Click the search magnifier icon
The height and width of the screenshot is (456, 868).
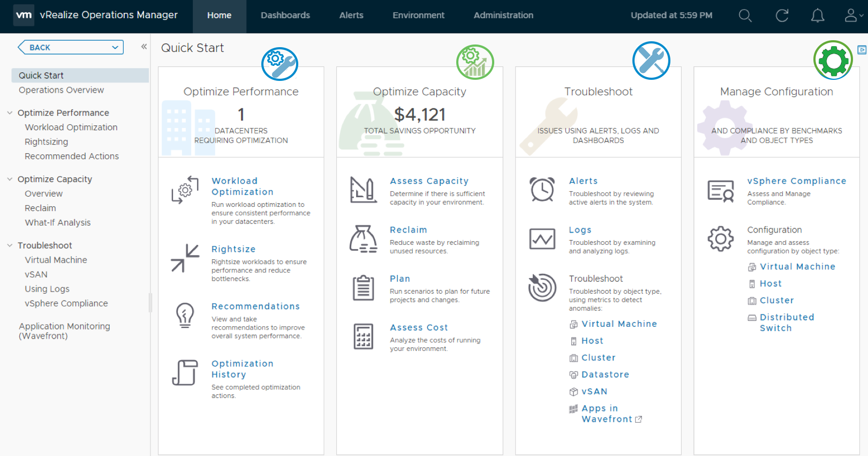(x=745, y=16)
